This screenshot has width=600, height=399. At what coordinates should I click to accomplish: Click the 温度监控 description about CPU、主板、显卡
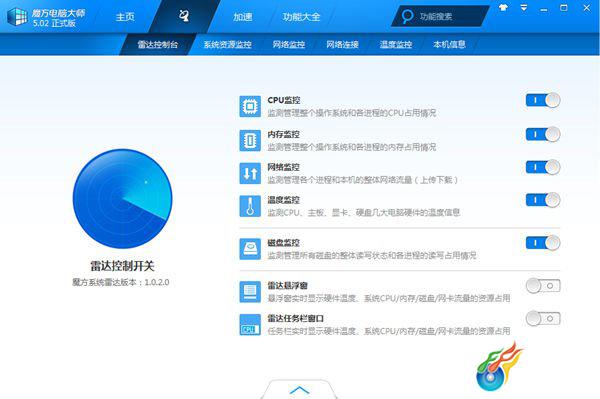pyautogui.click(x=364, y=213)
